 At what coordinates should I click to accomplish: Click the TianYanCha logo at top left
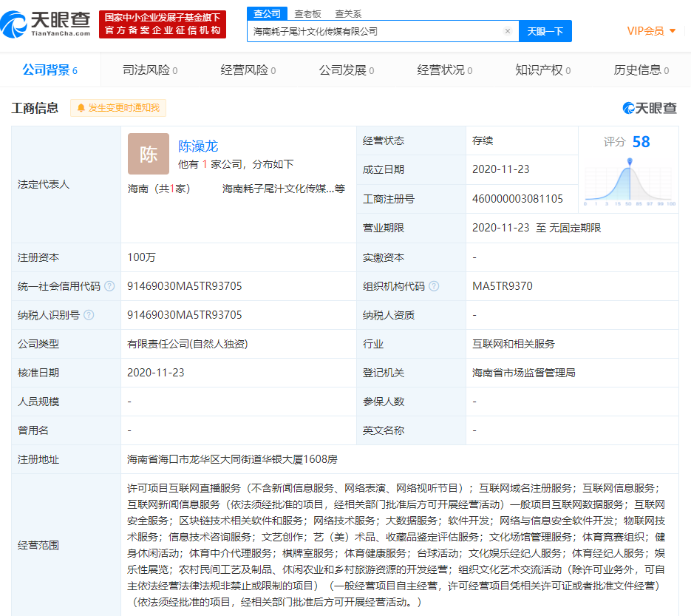click(x=46, y=24)
